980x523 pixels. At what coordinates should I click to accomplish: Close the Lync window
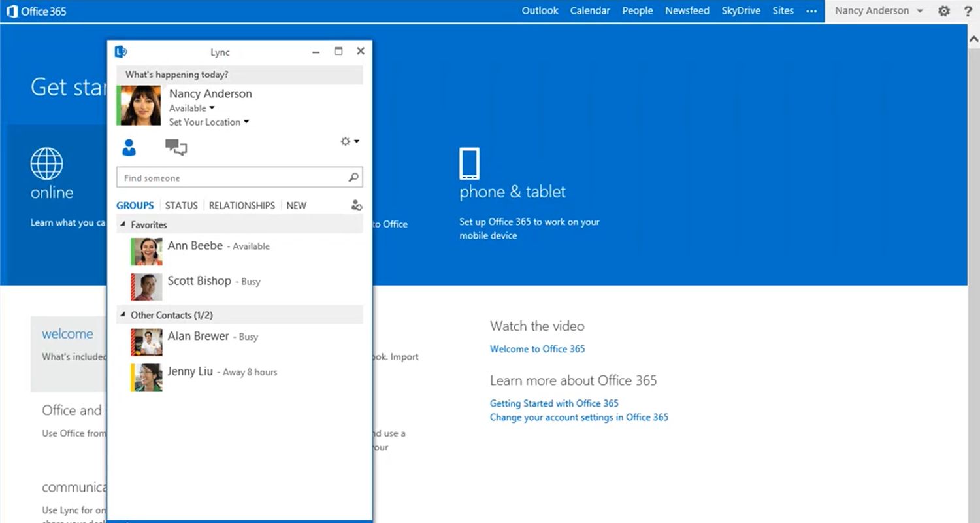pyautogui.click(x=361, y=51)
